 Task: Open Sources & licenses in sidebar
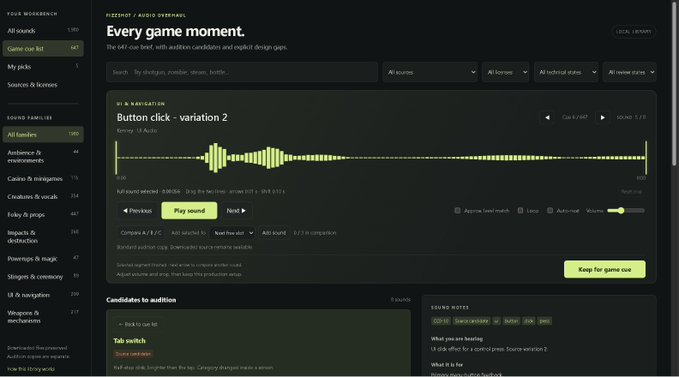tap(43, 85)
